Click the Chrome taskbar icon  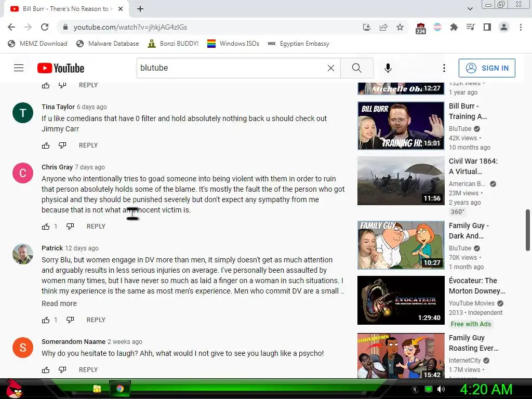(120, 389)
